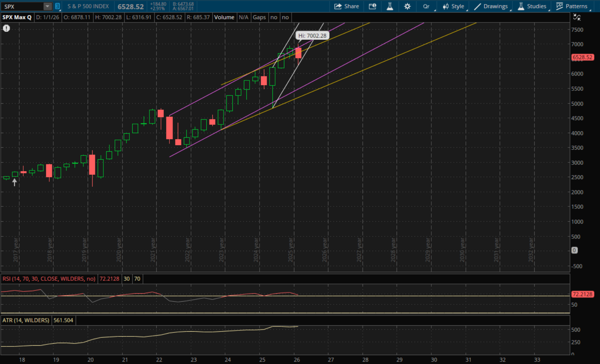The height and width of the screenshot is (364, 600).
Task: Expand the Studies dropdown
Action: point(532,6)
